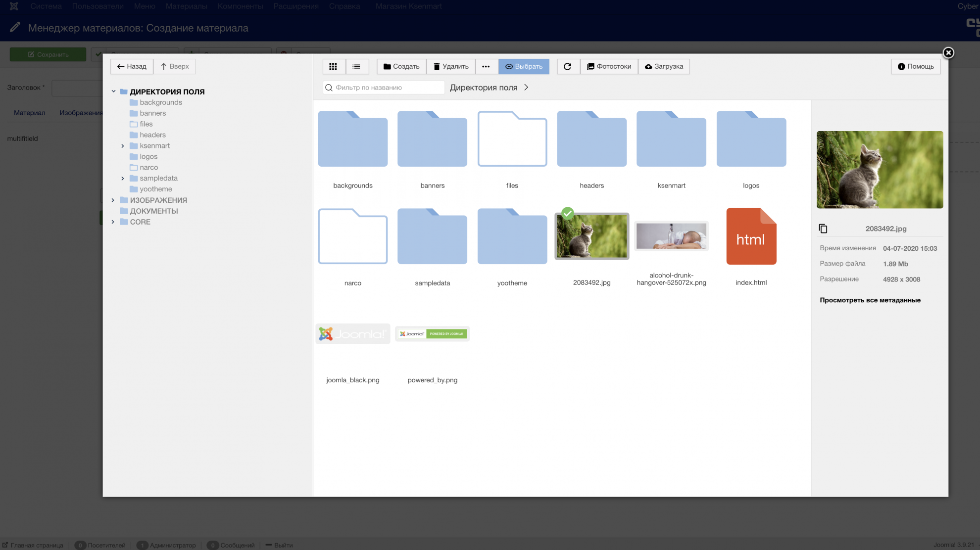Expand the sampledata tree folder
Viewport: 980px width, 550px height.
[x=123, y=179]
